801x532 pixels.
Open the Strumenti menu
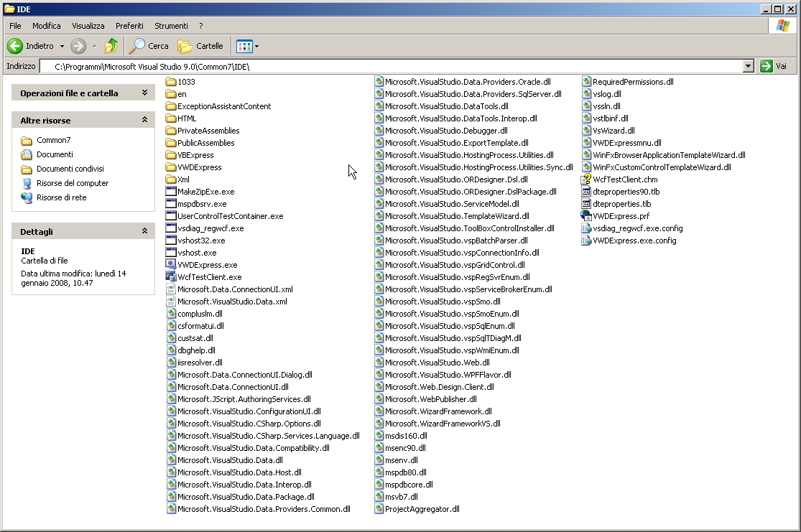point(171,26)
